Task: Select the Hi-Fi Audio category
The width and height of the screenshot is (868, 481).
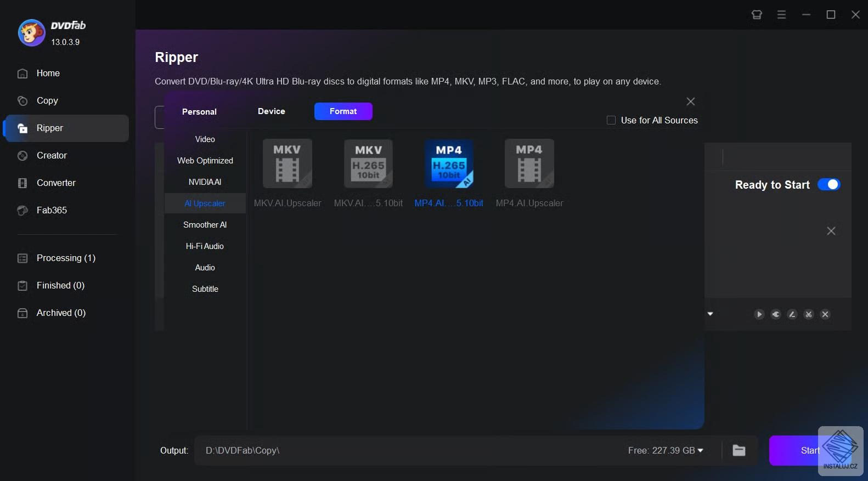Action: point(205,246)
